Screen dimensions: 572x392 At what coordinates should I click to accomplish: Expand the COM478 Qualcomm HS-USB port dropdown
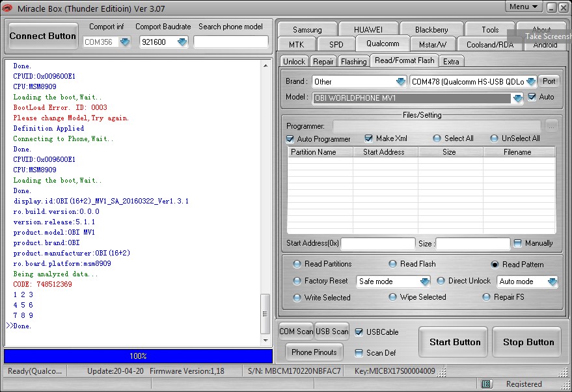(x=531, y=81)
